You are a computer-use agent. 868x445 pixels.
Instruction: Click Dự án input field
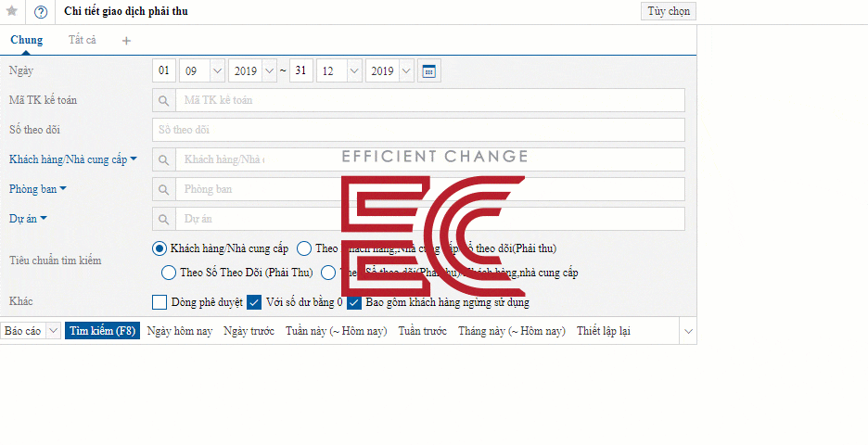(430, 219)
